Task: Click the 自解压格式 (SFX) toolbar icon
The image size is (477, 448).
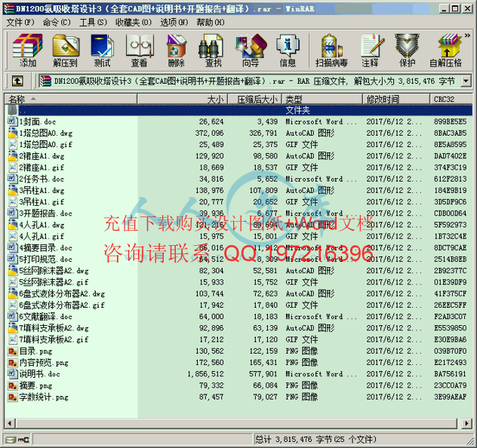Action: click(x=446, y=51)
